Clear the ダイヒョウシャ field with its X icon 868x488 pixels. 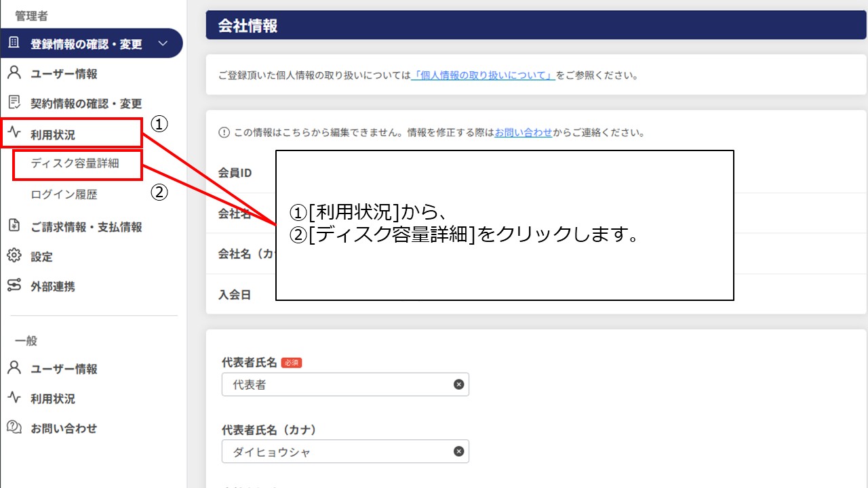coord(459,451)
